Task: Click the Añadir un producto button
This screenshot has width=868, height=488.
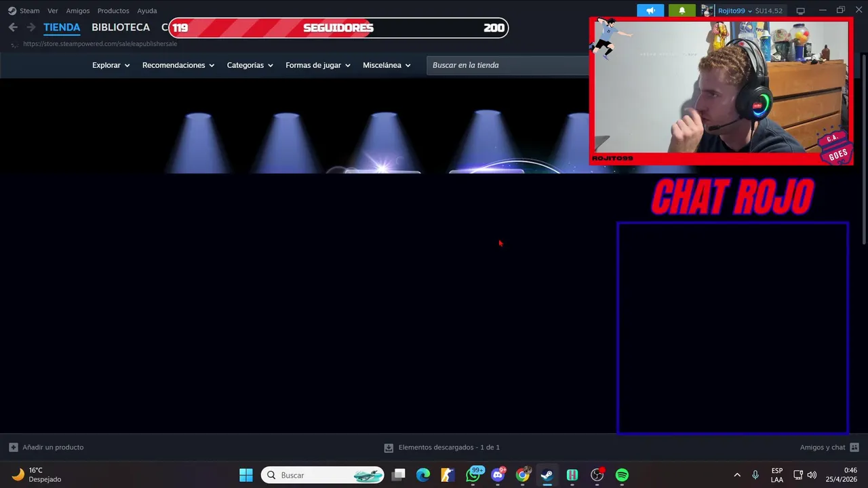Action: pos(46,447)
